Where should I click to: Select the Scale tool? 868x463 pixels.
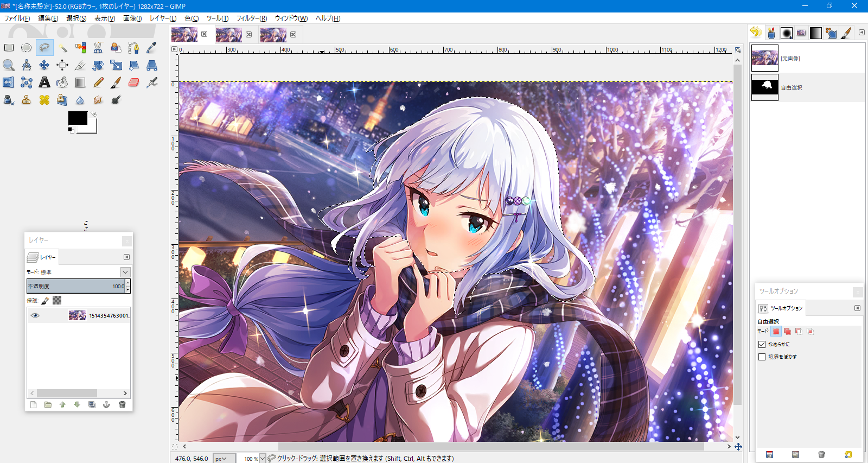click(116, 65)
